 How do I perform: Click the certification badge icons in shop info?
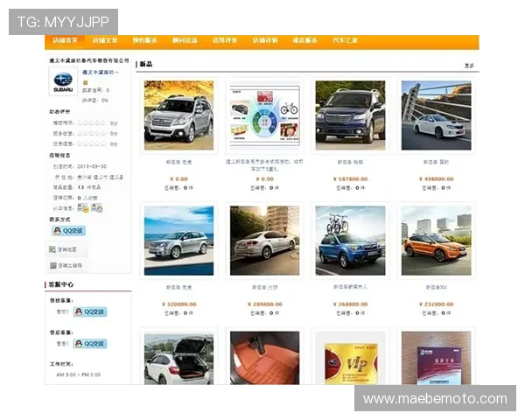point(89,208)
